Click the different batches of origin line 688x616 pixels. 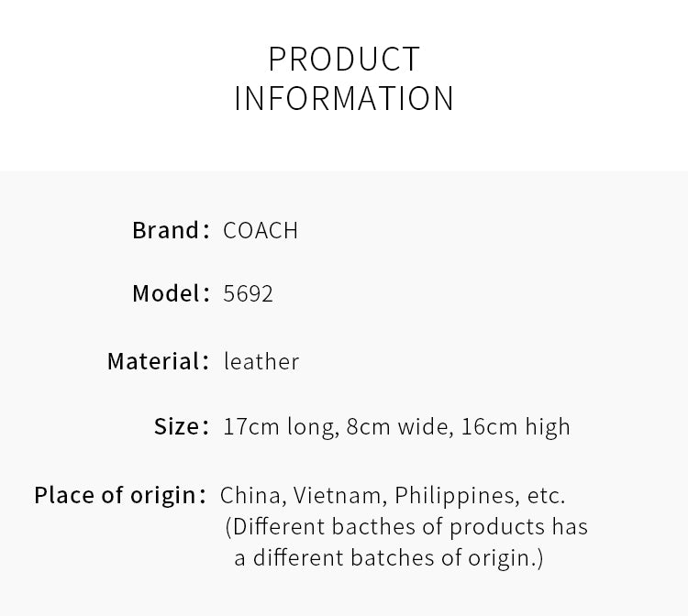[x=389, y=558]
